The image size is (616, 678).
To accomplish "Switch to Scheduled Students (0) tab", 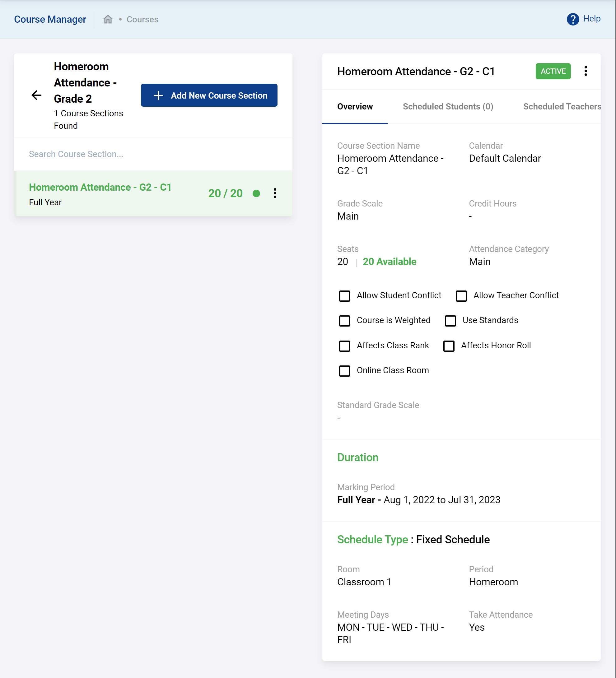I will [x=448, y=107].
